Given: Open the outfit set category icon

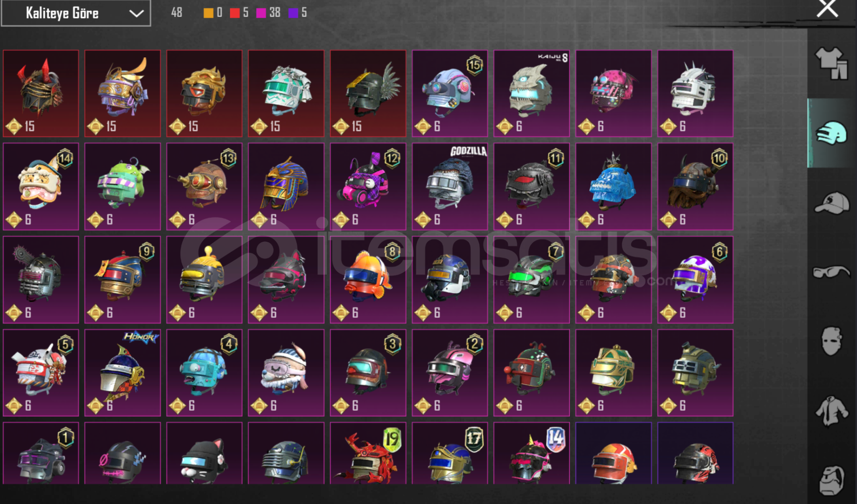Looking at the screenshot, I should (x=831, y=63).
